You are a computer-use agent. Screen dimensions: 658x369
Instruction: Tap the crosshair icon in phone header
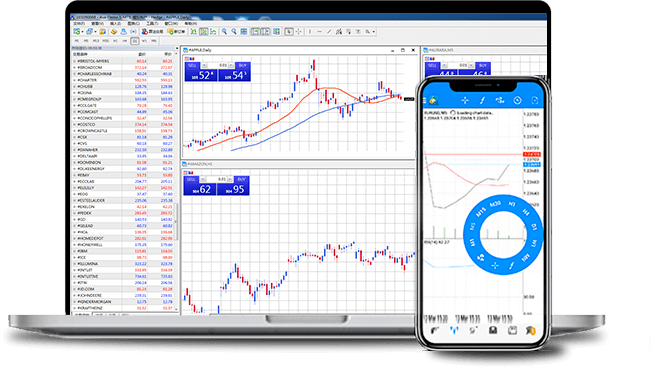click(465, 100)
